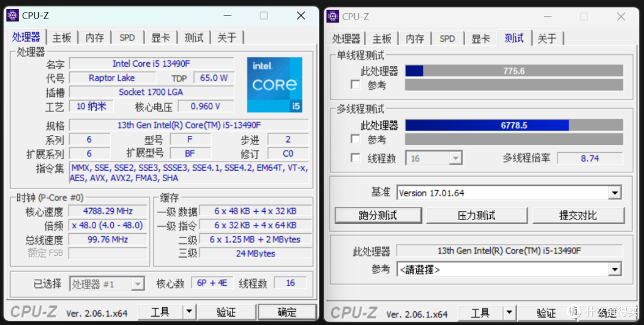This screenshot has height=325, width=644.
Task: Switch to 内存 tab in left window
Action: click(94, 38)
